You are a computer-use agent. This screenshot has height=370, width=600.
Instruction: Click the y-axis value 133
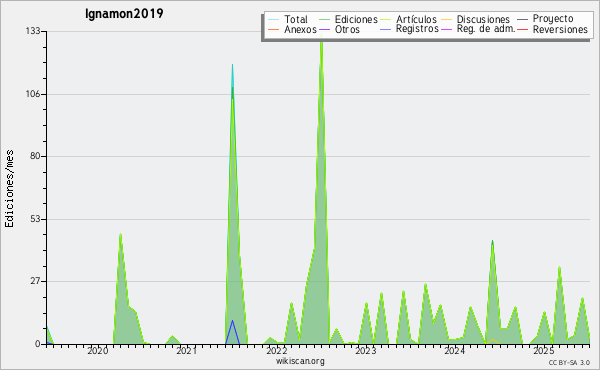coord(33,31)
